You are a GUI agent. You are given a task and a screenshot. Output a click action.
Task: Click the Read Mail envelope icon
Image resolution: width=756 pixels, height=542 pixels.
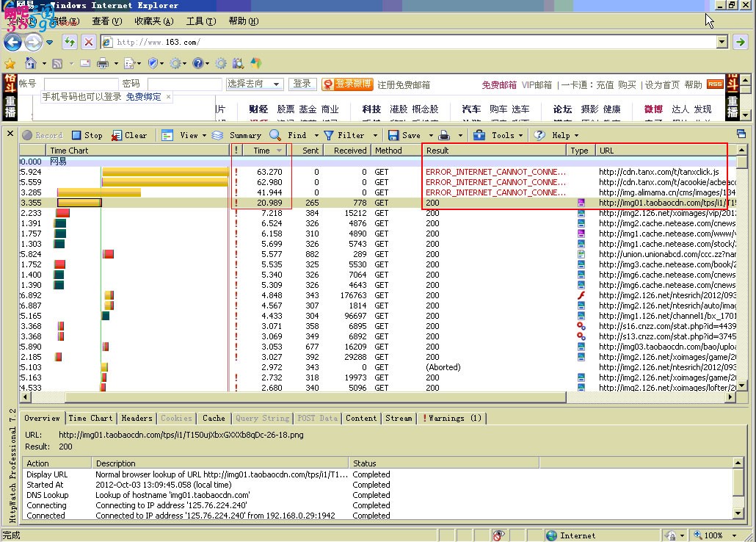(x=85, y=63)
